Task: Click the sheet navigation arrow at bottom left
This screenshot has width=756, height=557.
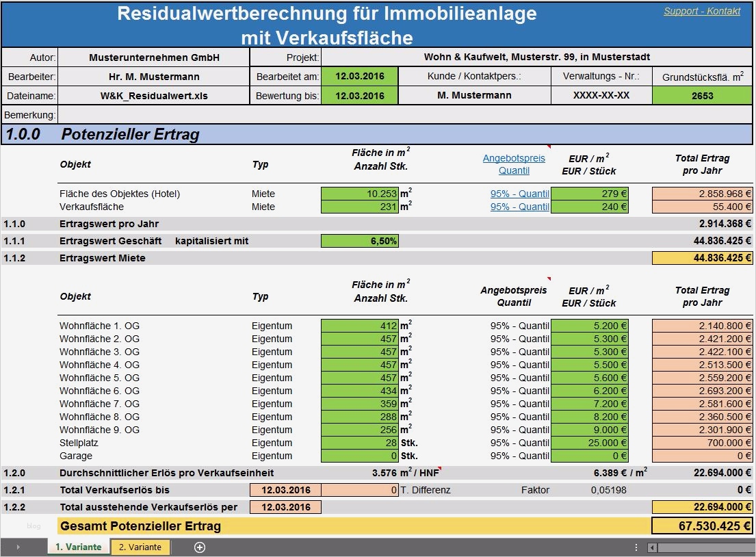Action: pos(18,547)
